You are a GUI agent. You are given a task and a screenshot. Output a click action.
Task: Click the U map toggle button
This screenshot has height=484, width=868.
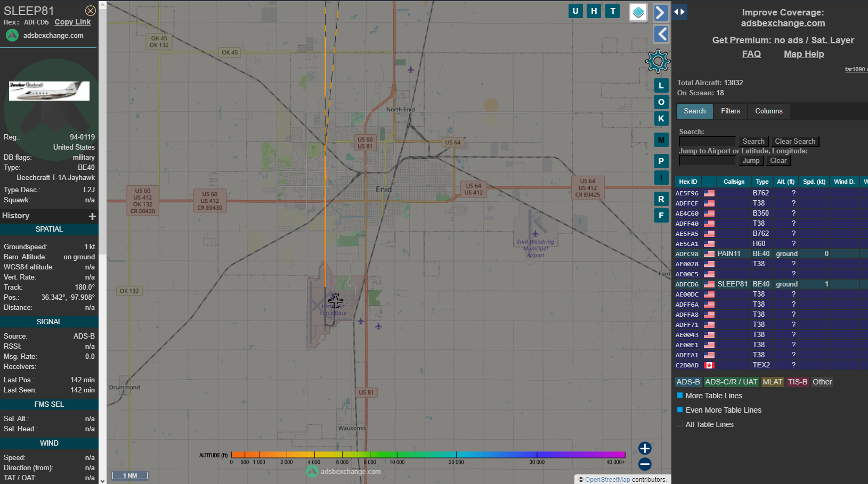tap(575, 11)
